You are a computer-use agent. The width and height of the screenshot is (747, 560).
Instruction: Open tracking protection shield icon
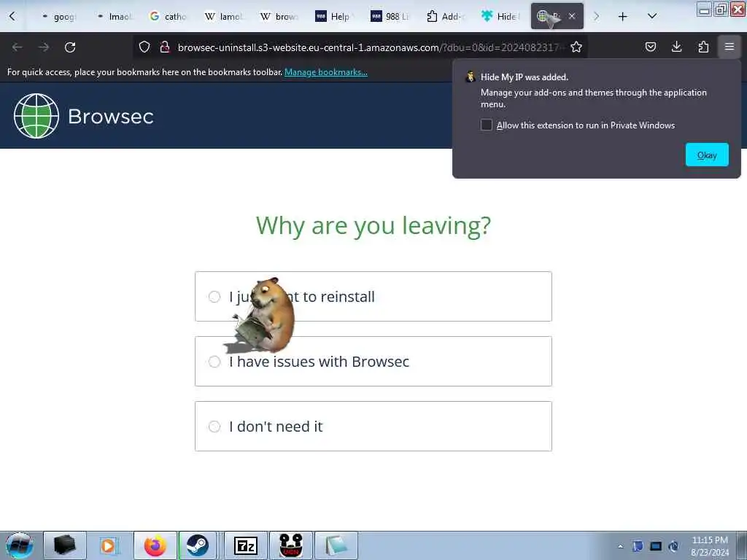144,47
